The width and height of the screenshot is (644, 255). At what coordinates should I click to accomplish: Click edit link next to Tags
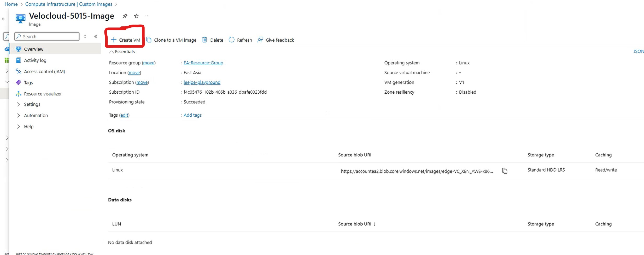[x=124, y=115]
